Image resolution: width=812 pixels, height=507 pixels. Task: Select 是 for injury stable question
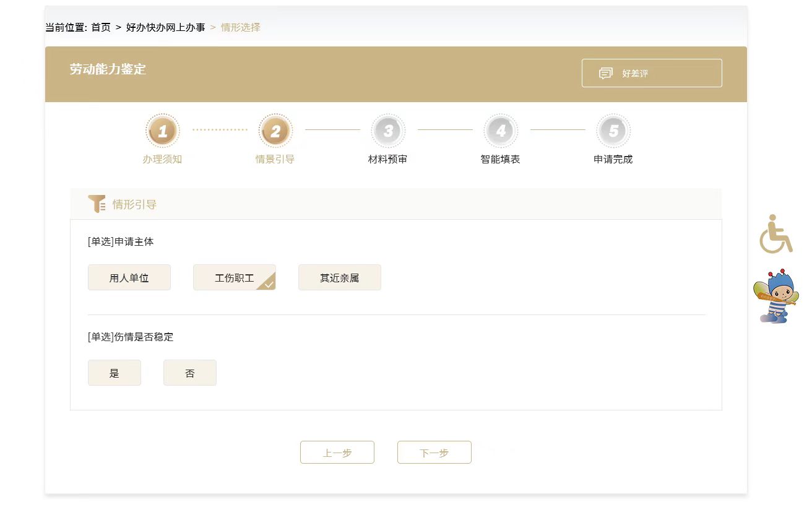tap(114, 373)
